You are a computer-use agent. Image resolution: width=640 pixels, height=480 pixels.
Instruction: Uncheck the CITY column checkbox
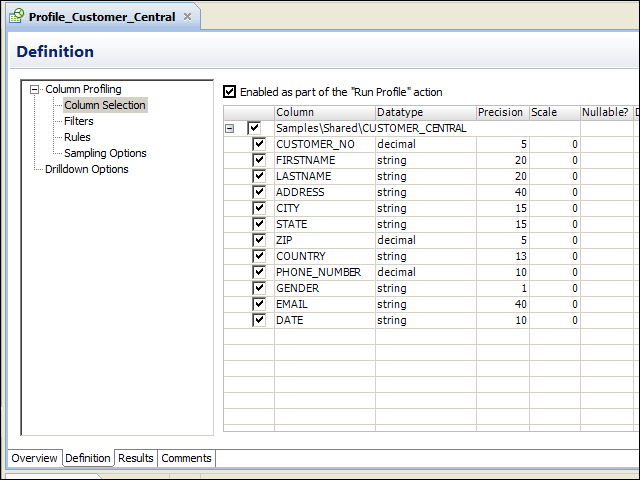pyautogui.click(x=259, y=208)
